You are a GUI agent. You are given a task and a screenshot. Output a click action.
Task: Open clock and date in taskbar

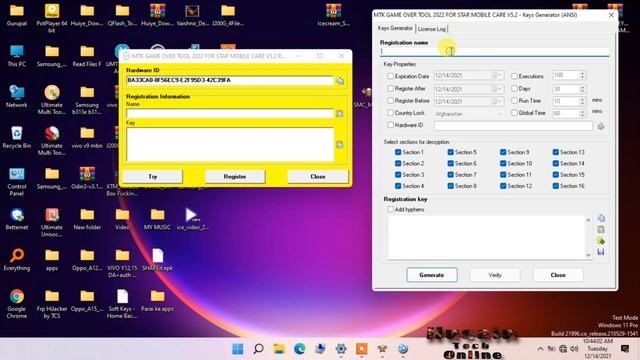pos(598,349)
